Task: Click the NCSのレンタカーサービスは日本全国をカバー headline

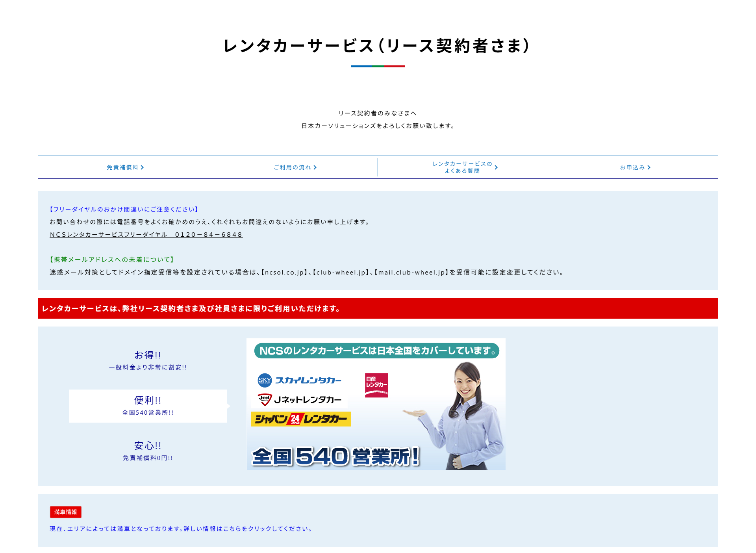Action: (377, 351)
